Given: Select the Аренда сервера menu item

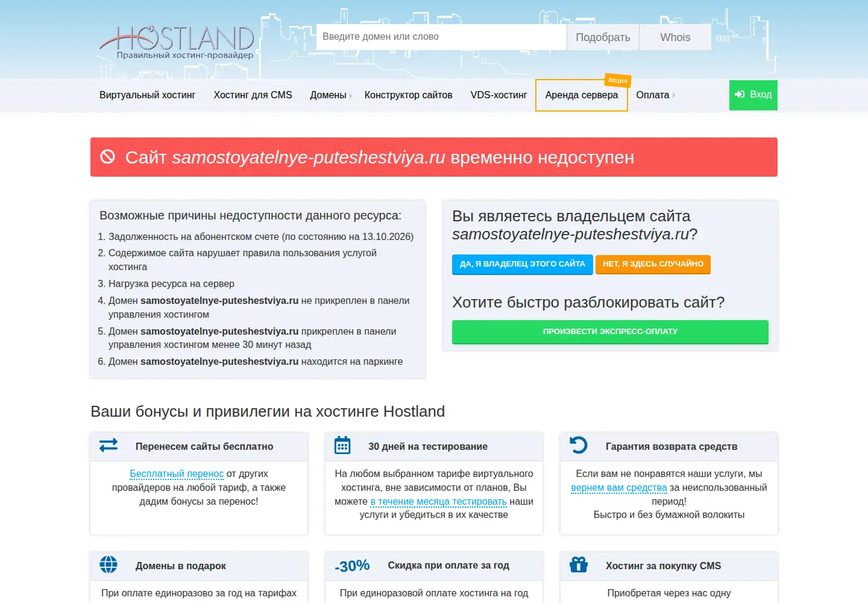Looking at the screenshot, I should [582, 95].
